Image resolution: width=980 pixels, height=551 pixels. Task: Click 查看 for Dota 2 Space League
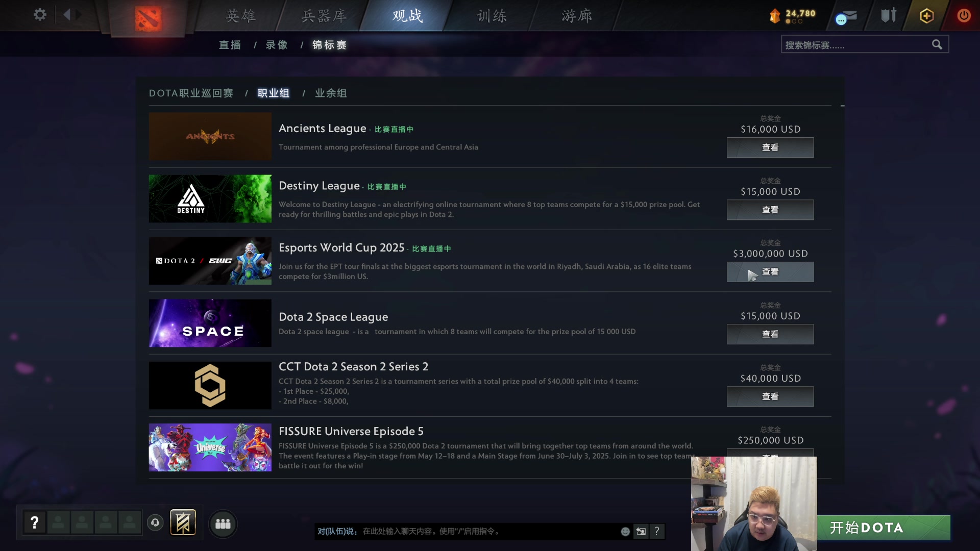(x=770, y=334)
